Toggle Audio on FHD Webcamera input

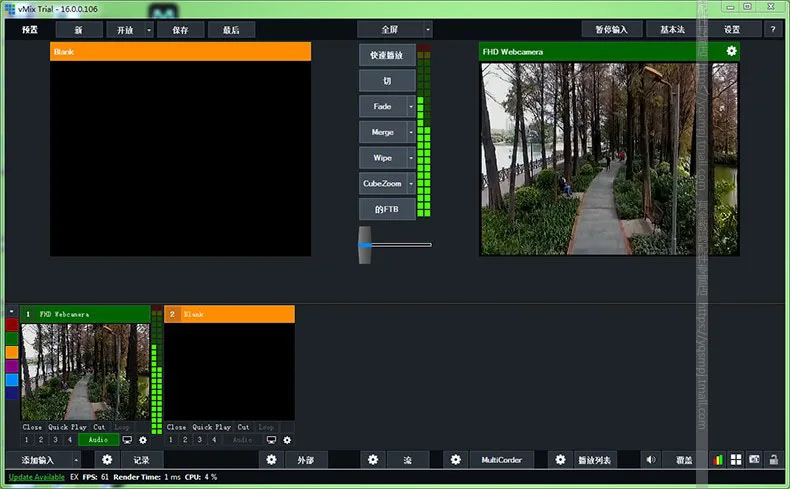click(x=98, y=440)
